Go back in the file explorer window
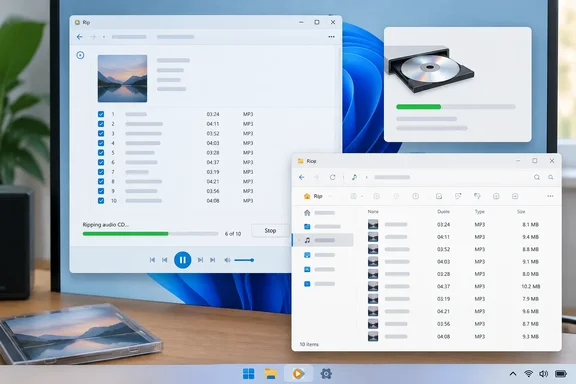This screenshot has height=384, width=576. tap(302, 177)
